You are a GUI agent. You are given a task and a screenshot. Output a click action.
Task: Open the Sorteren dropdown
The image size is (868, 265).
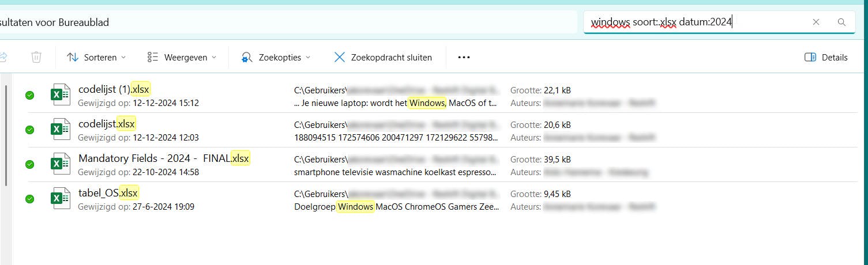97,57
